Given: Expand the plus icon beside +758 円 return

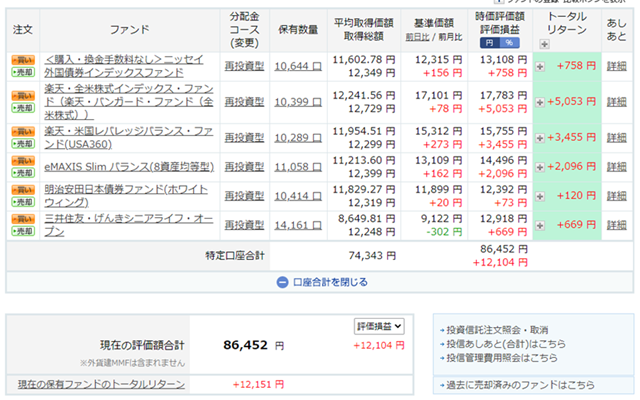Looking at the screenshot, I should click(x=540, y=66).
